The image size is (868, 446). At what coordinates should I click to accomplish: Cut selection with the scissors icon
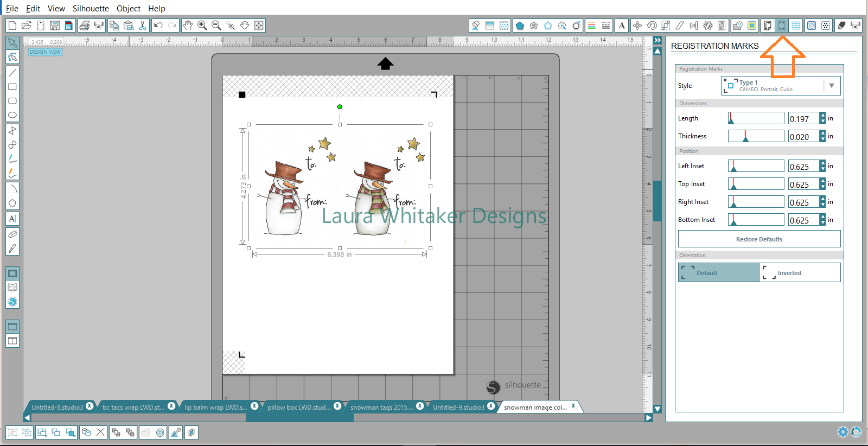coord(143,26)
